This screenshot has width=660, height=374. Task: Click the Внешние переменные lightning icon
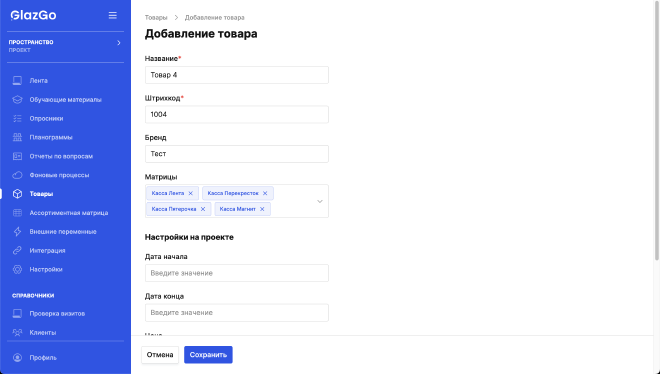pyautogui.click(x=17, y=231)
